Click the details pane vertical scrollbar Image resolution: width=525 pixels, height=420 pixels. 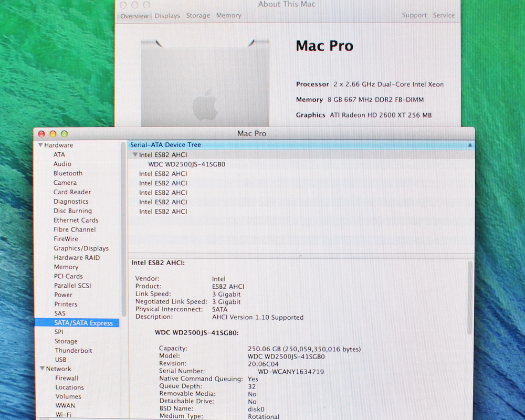(x=470, y=298)
